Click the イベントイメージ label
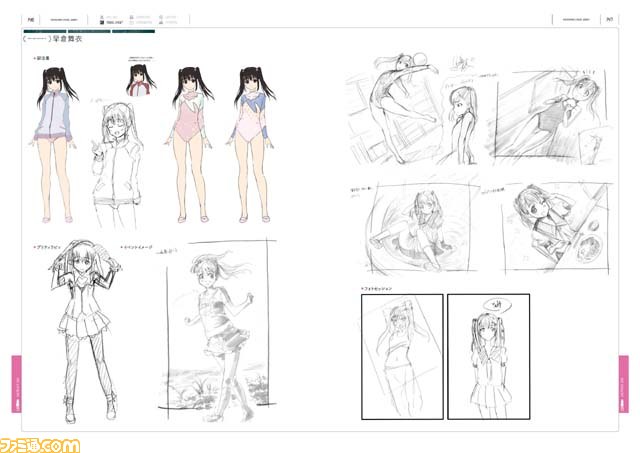640x453 pixels. (x=138, y=248)
